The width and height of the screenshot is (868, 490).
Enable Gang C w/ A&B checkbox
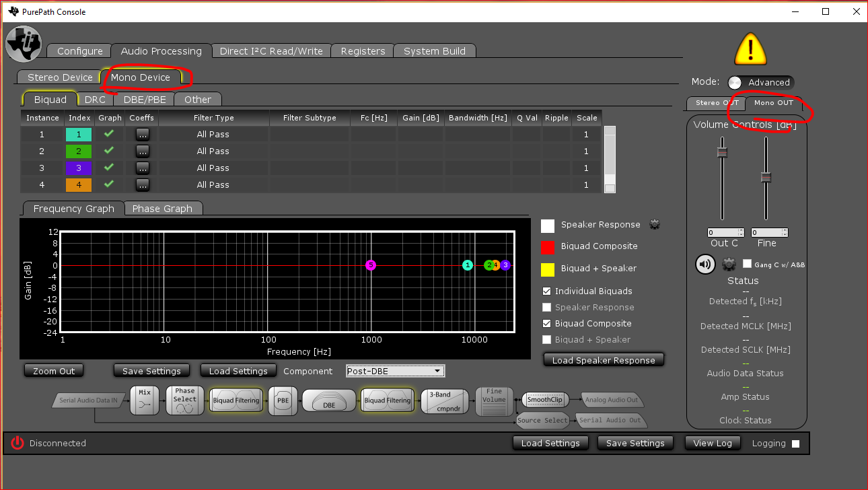pyautogui.click(x=747, y=264)
